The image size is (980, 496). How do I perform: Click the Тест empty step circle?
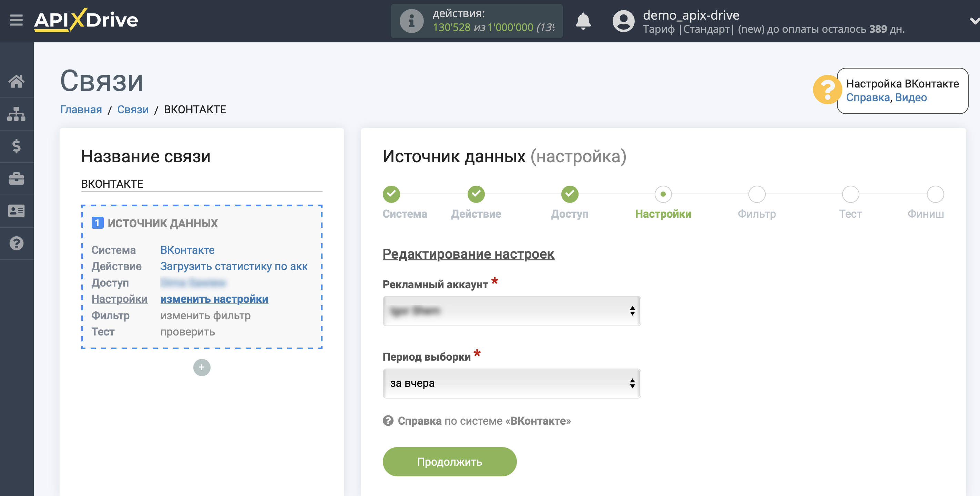pyautogui.click(x=850, y=194)
